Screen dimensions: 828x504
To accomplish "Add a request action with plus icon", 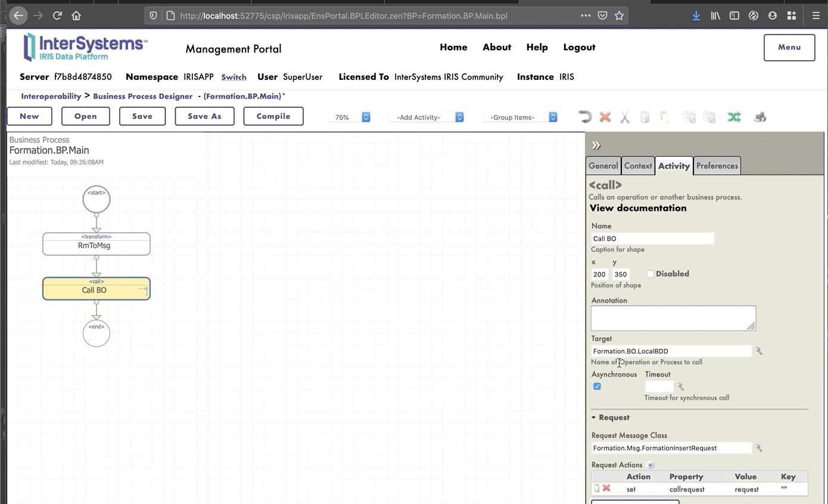I will pos(650,465).
